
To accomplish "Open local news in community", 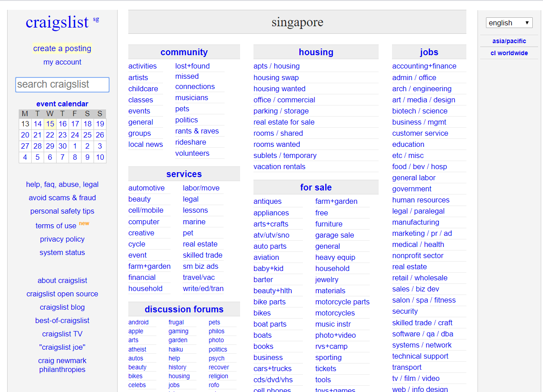I will click(146, 144).
